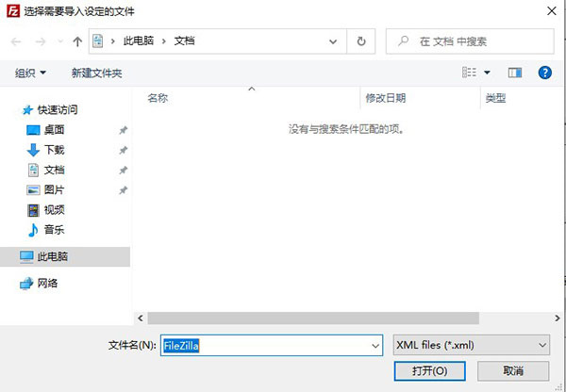Open 音乐 in the sidebar
The width and height of the screenshot is (566, 392).
pyautogui.click(x=46, y=230)
